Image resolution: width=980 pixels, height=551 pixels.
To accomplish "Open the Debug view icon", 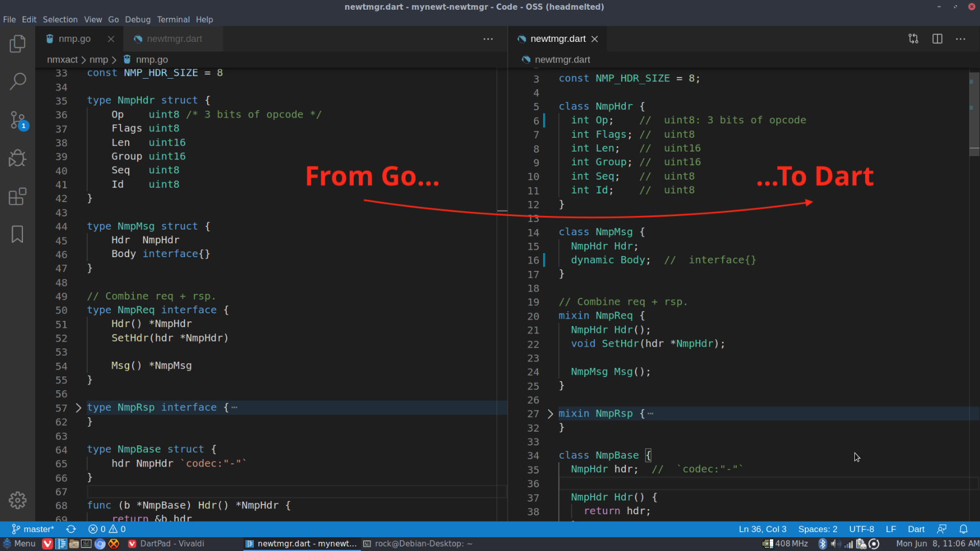I will tap(17, 158).
